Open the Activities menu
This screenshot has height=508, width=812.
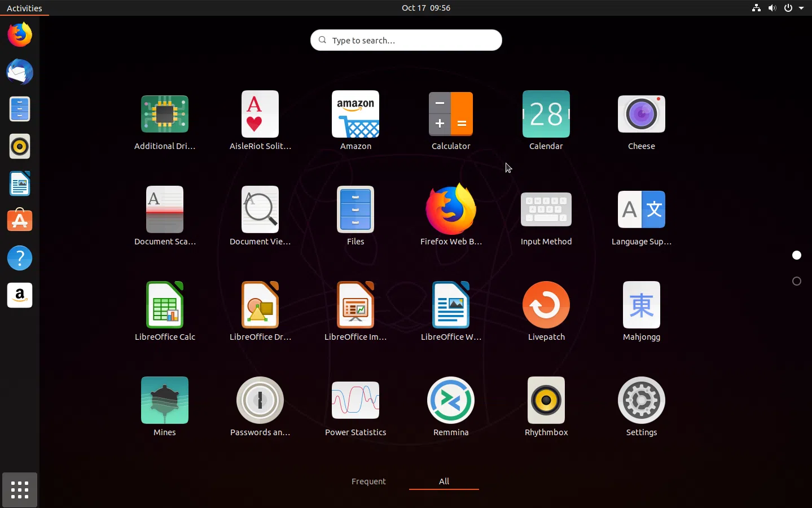(24, 8)
